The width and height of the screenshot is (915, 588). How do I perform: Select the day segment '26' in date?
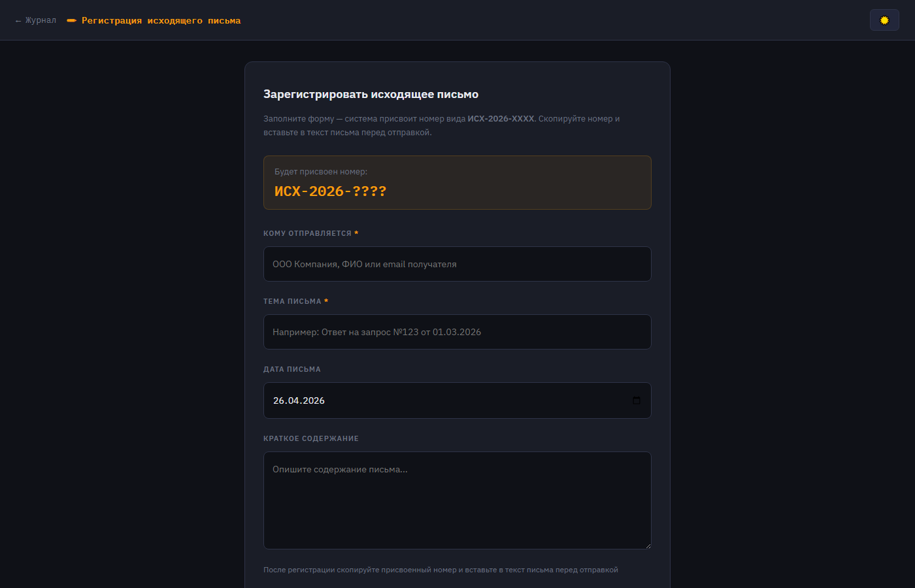[279, 400]
